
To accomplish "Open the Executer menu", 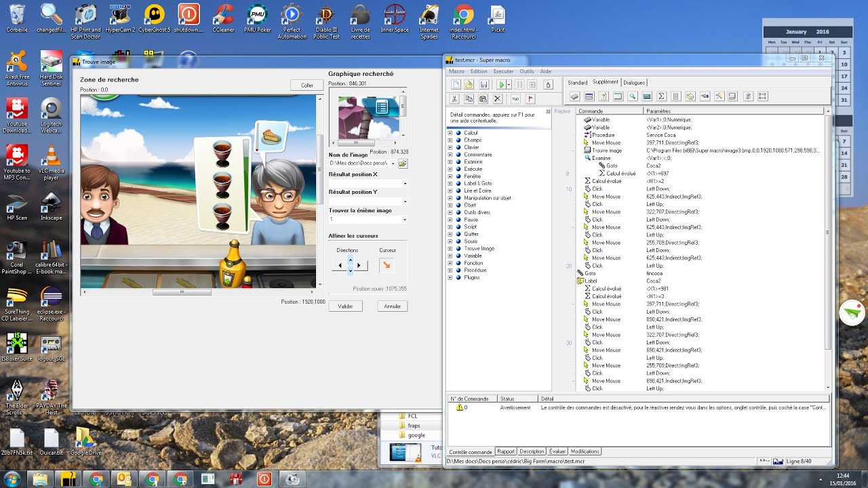I will [x=503, y=71].
